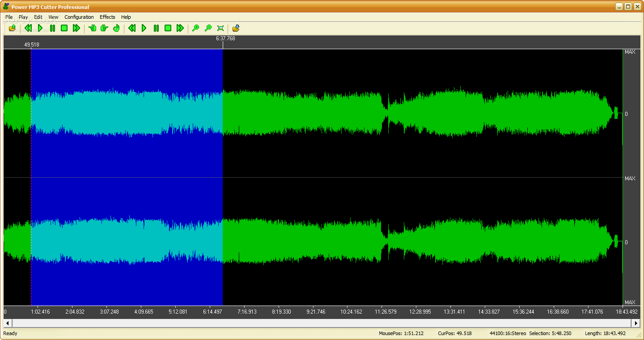The width and height of the screenshot is (644, 340).
Task: Click the stop icon left of the hand icons
Action: click(x=64, y=28)
